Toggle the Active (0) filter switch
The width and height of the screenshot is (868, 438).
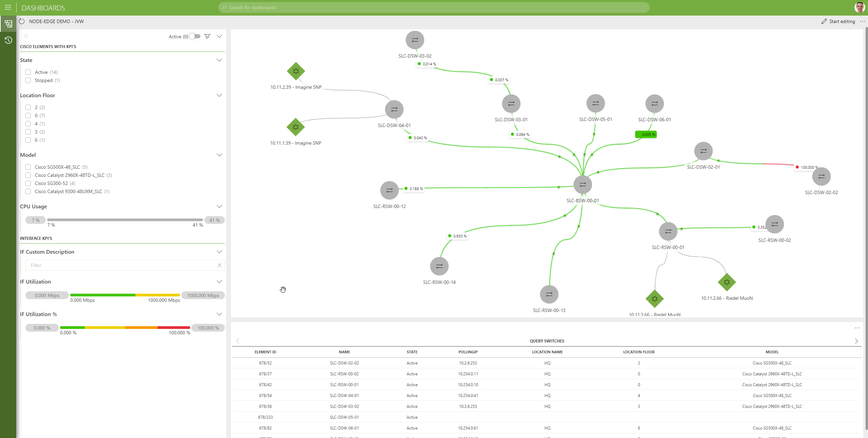[195, 36]
